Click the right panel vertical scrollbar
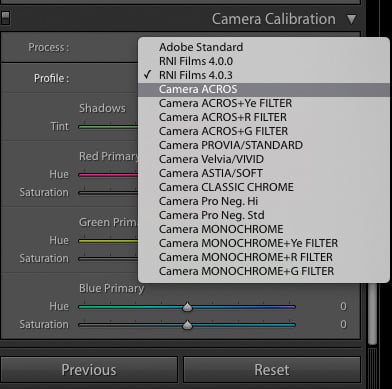The image size is (392, 389). point(372,313)
